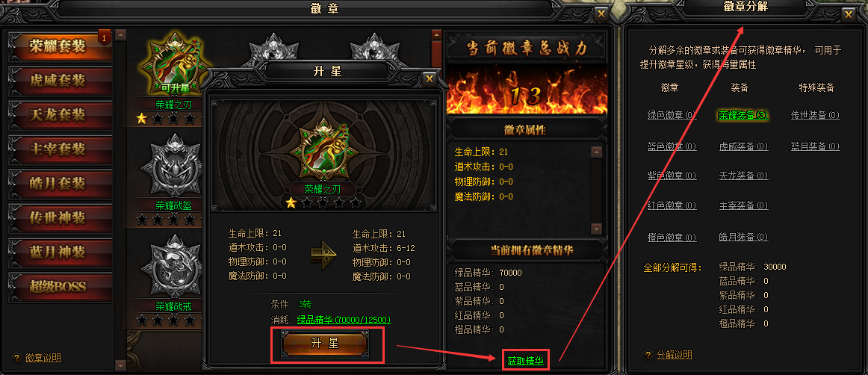
Task: Click the question mark beside 徽章说明
Action: [16, 358]
